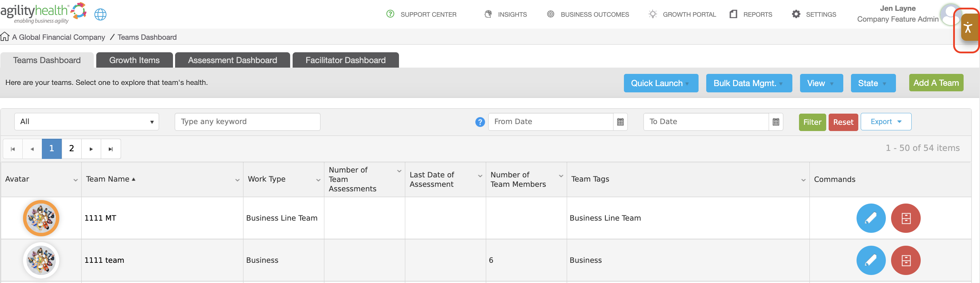Expand the All filter dropdown
The height and width of the screenshot is (283, 980).
(87, 122)
